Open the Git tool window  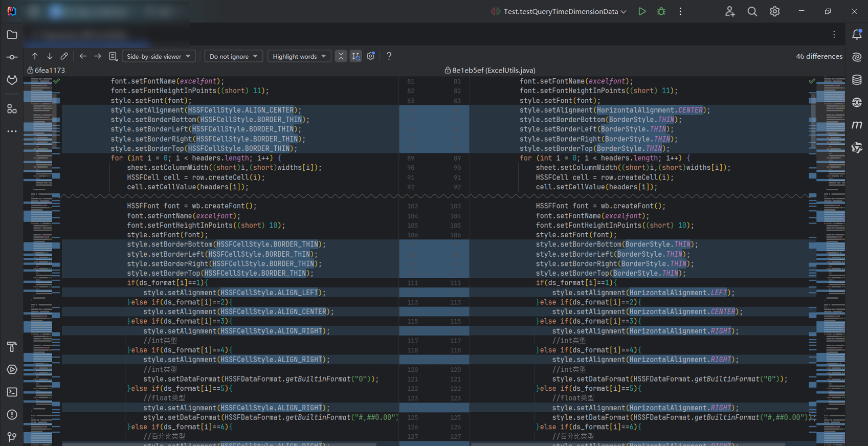(x=12, y=437)
